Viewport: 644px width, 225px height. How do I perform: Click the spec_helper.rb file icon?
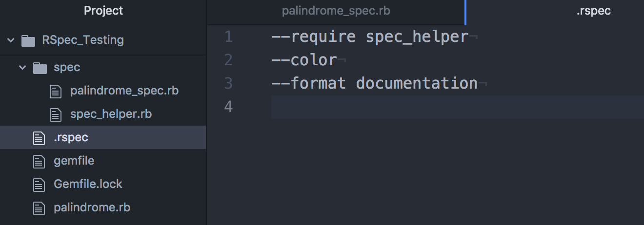click(x=56, y=114)
